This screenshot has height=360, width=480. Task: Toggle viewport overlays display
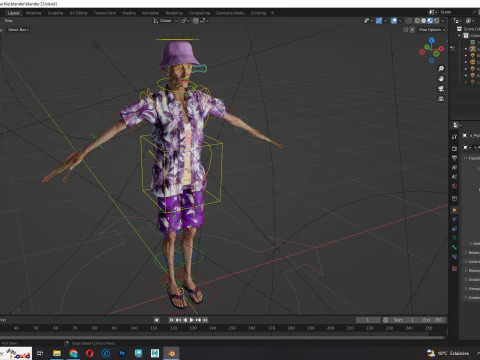point(394,21)
